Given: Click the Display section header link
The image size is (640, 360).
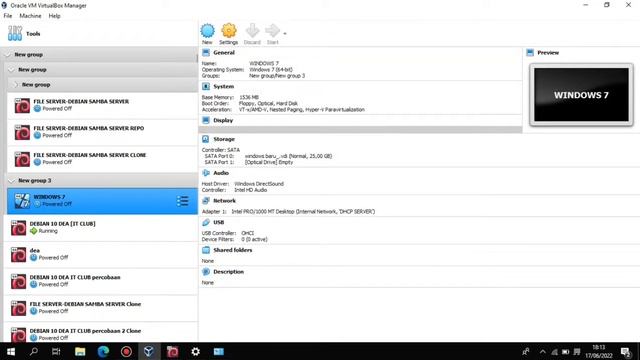Looking at the screenshot, I should 223,120.
